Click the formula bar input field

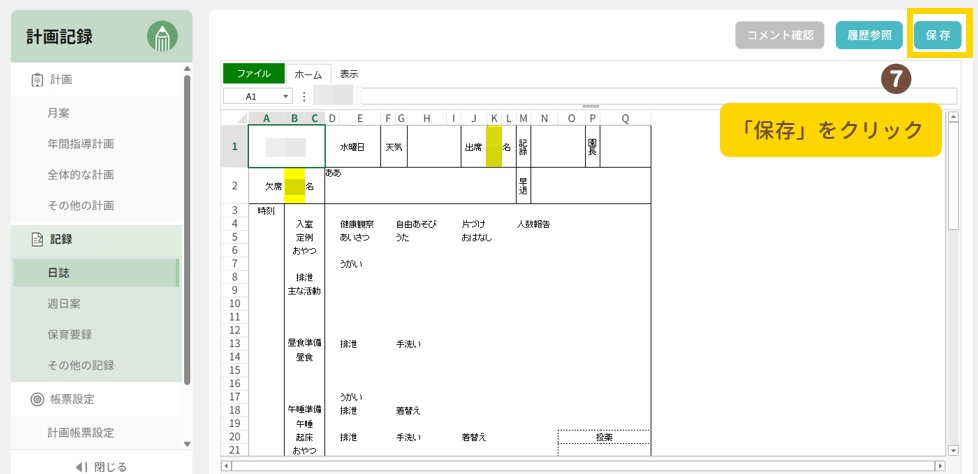click(650, 96)
